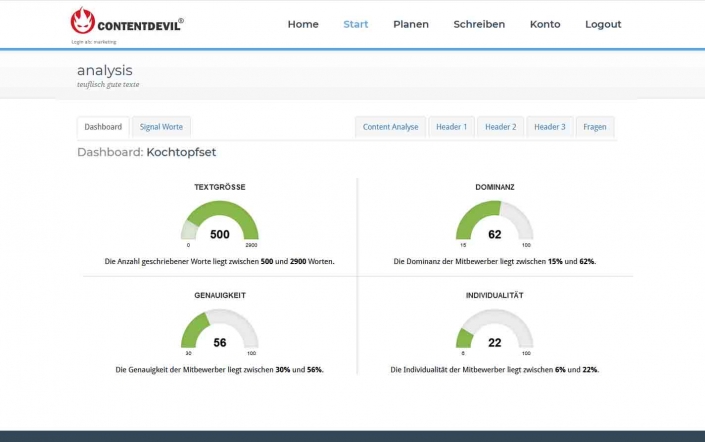Click the Dashboard: Kochtopfset heading
The image size is (705, 442).
146,153
